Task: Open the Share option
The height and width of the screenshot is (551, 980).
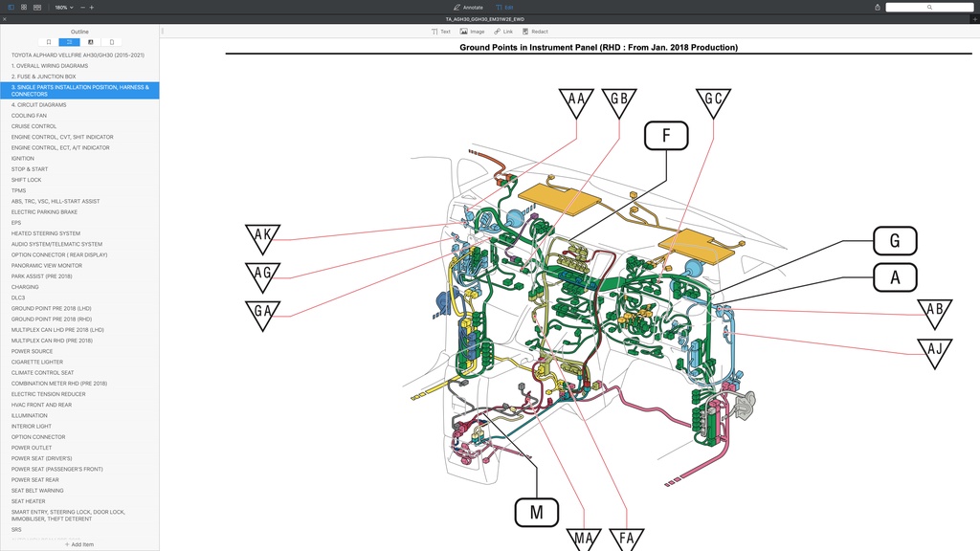Action: coord(877,7)
